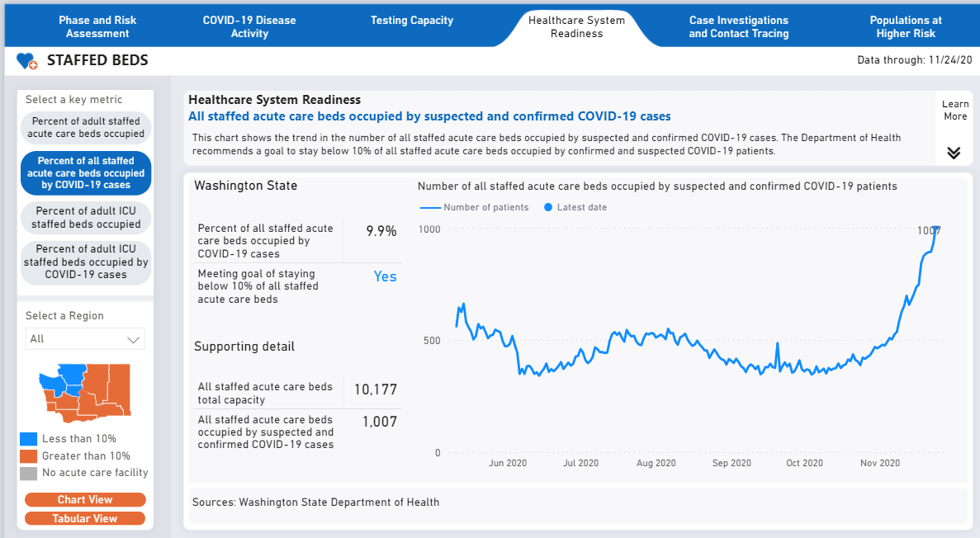Click the blue Less than 10% swatch
The height and width of the screenshot is (538, 980).
29,439
